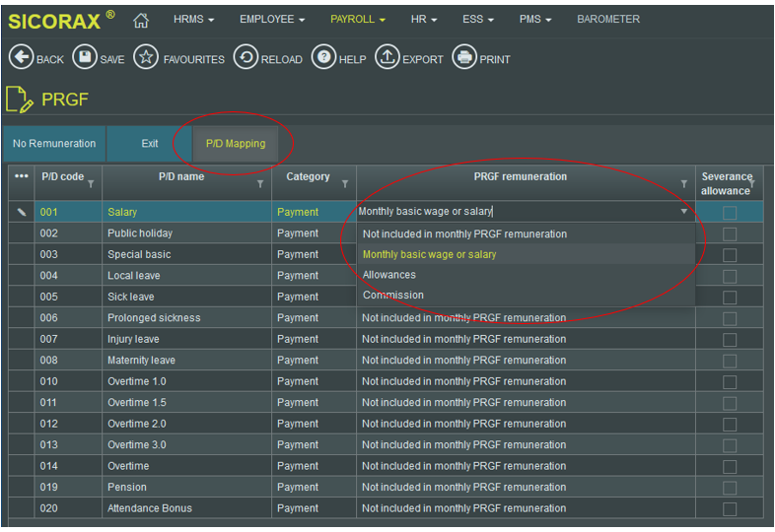This screenshot has height=532, width=775.
Task: Click the Reload icon
Action: [245, 58]
